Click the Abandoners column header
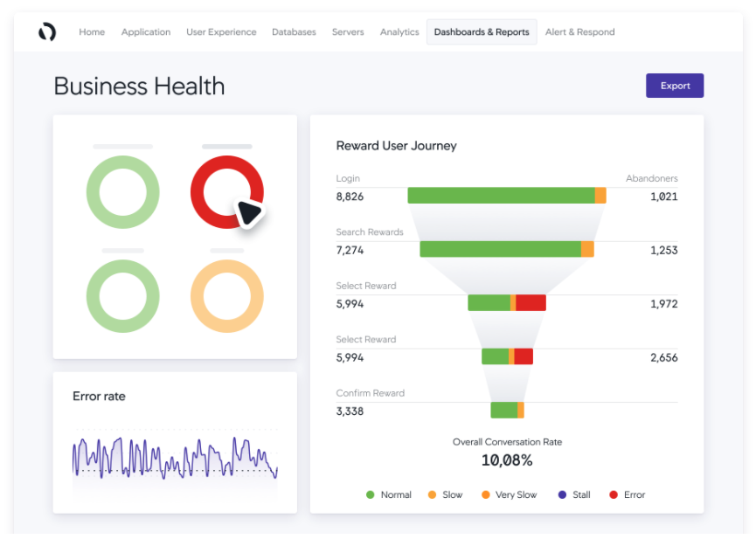The image size is (756, 546). [x=652, y=178]
